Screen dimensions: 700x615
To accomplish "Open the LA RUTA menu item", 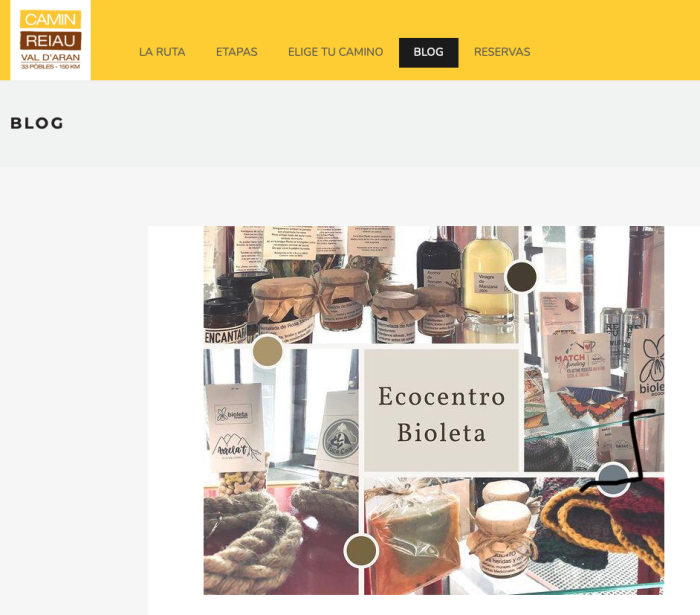I will pos(162,52).
